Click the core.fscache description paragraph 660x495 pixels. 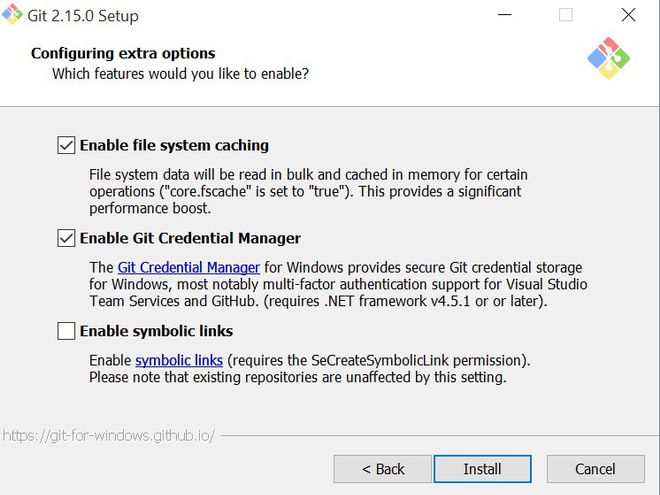305,191
